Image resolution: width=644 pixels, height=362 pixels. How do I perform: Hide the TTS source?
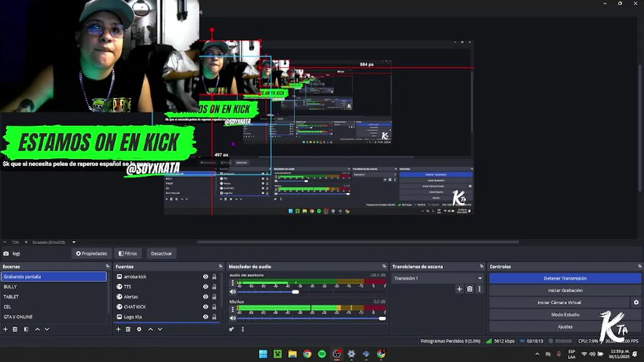205,287
